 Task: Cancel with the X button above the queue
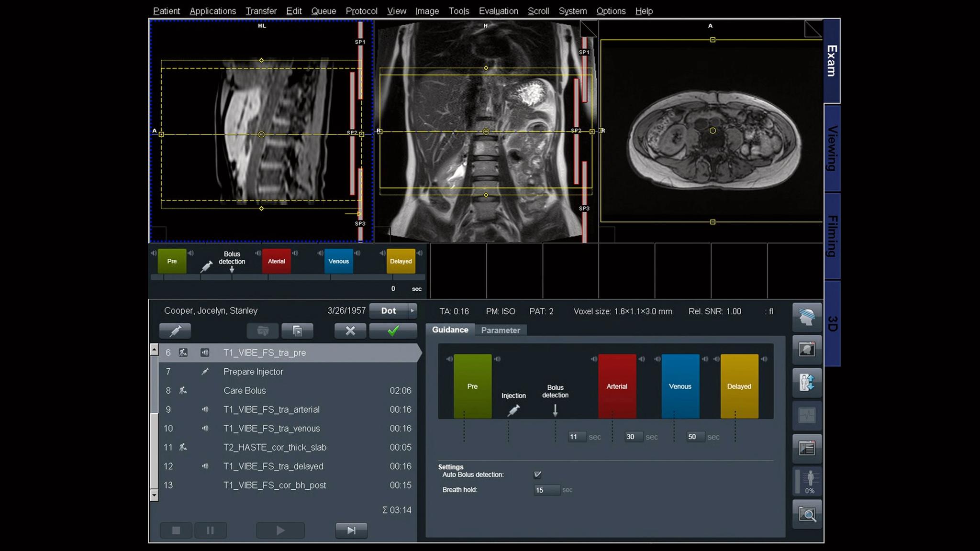click(350, 331)
